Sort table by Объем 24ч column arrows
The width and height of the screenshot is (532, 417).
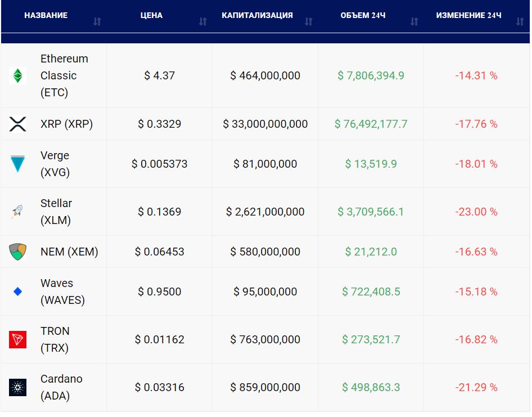pos(414,21)
